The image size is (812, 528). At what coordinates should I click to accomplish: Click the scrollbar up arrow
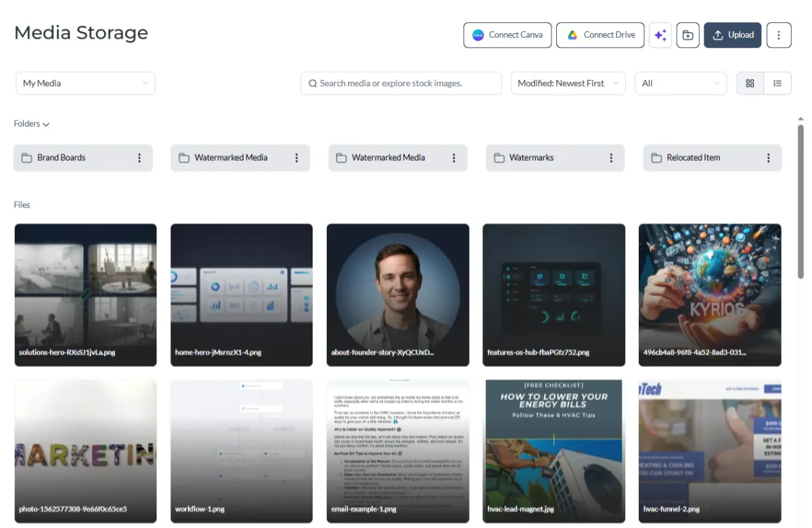[x=801, y=119]
